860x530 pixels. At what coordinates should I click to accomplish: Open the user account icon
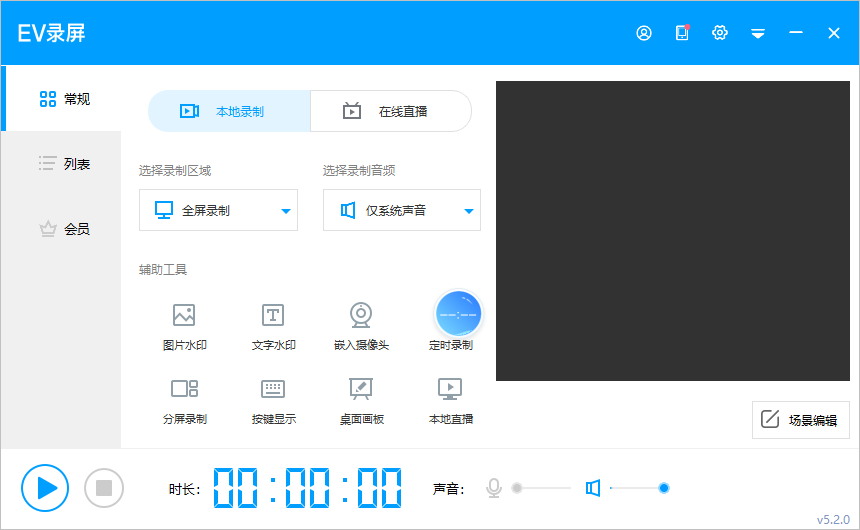[x=644, y=33]
